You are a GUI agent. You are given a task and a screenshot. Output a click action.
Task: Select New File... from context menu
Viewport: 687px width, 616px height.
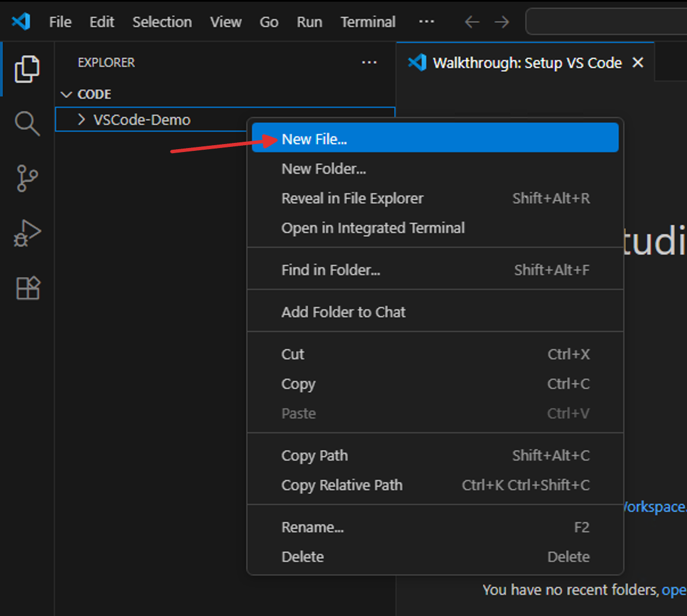pos(314,139)
